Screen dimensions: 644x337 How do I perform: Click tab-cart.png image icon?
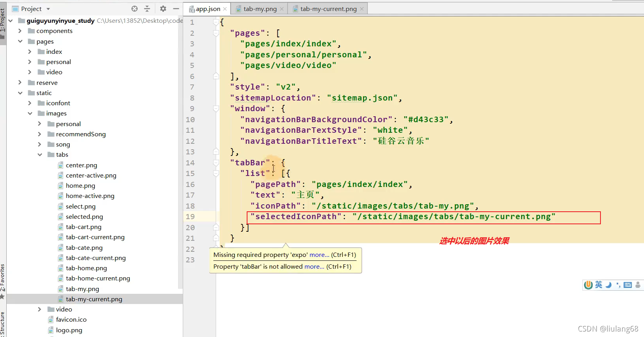[x=60, y=227]
